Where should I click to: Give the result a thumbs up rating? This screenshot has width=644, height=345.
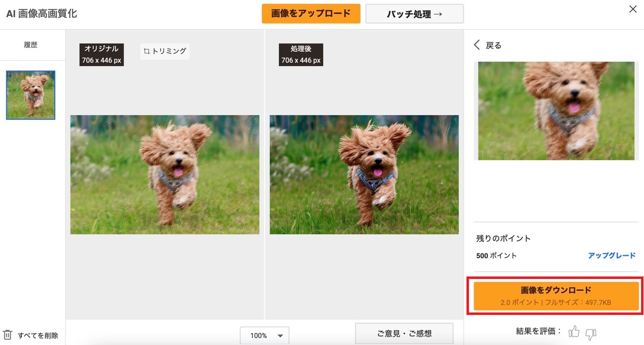[x=575, y=332]
